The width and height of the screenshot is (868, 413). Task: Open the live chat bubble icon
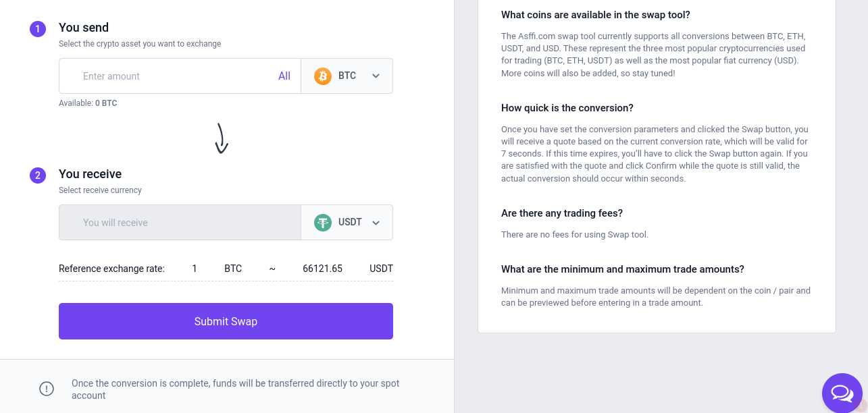tap(842, 393)
